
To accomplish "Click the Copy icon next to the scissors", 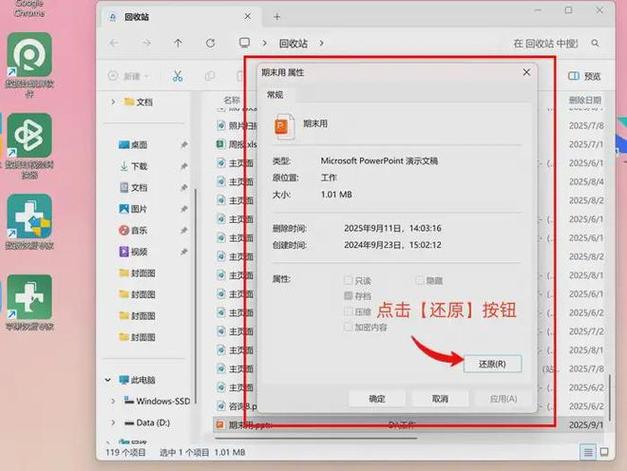I will point(210,76).
